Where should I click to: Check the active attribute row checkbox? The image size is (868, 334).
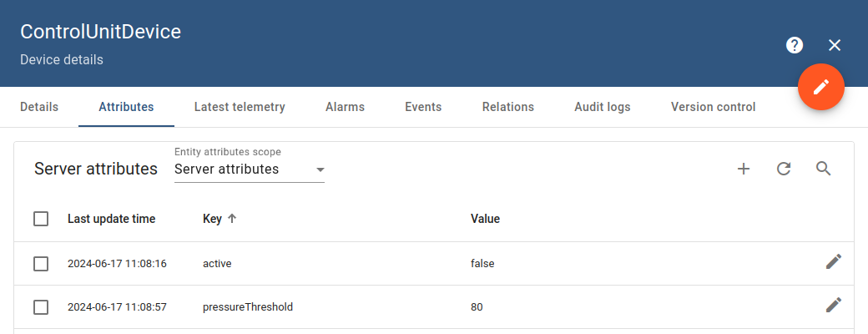tap(41, 264)
